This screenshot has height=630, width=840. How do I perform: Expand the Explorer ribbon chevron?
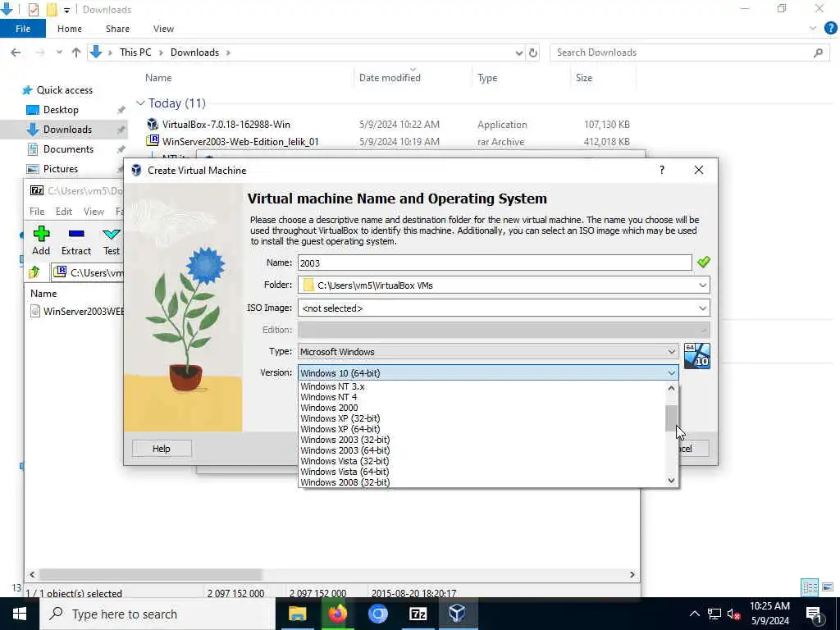click(x=813, y=29)
